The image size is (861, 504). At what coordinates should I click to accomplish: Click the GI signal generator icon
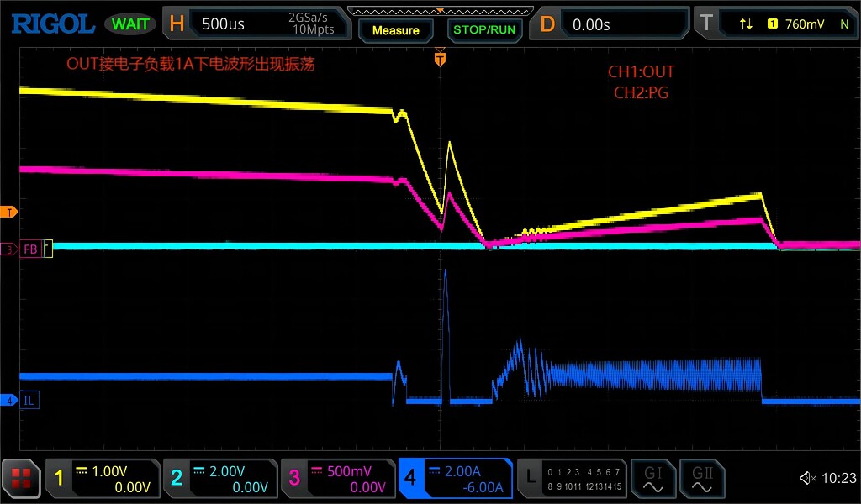pyautogui.click(x=652, y=479)
